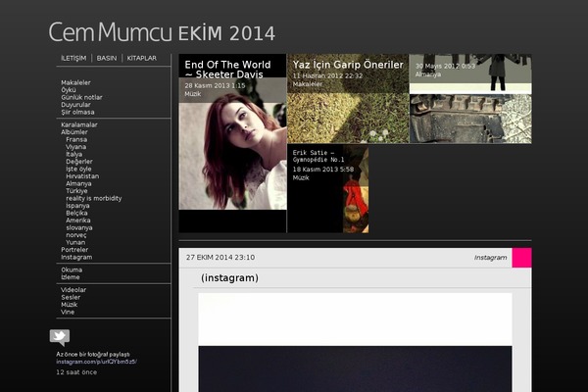
Task: Open the norveç album
Action: (x=76, y=235)
